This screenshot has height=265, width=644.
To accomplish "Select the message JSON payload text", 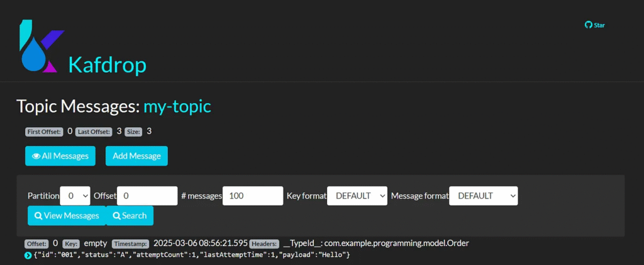I will (x=191, y=254).
